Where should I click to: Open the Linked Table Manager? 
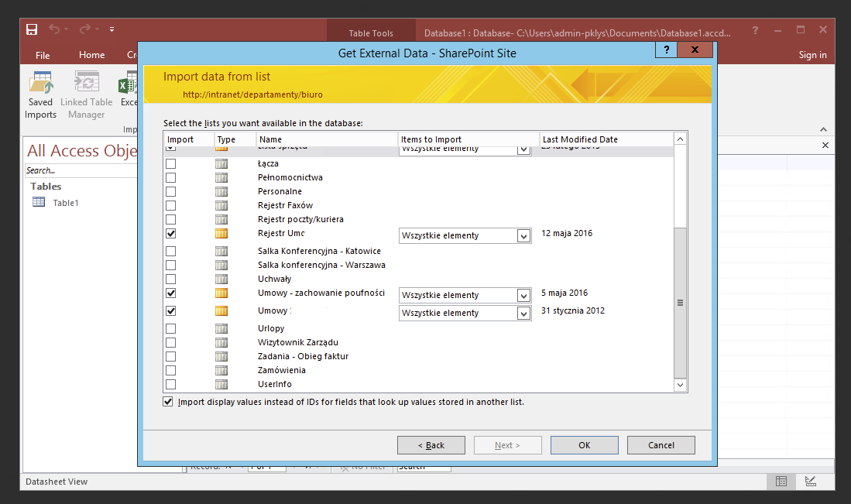click(86, 89)
